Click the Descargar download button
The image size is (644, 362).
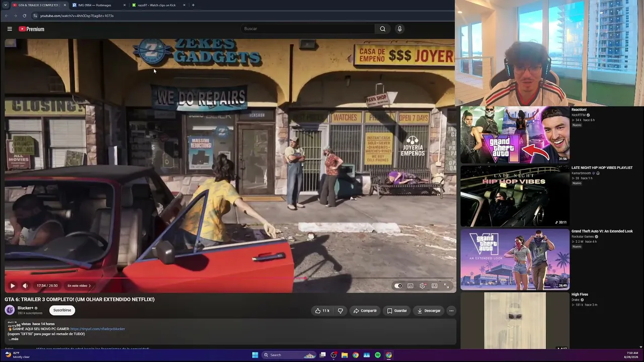(x=429, y=311)
